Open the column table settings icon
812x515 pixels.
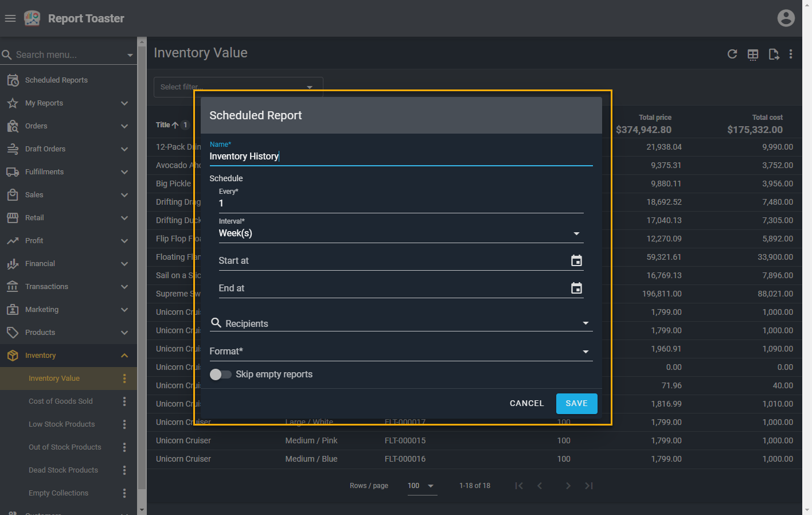click(753, 54)
